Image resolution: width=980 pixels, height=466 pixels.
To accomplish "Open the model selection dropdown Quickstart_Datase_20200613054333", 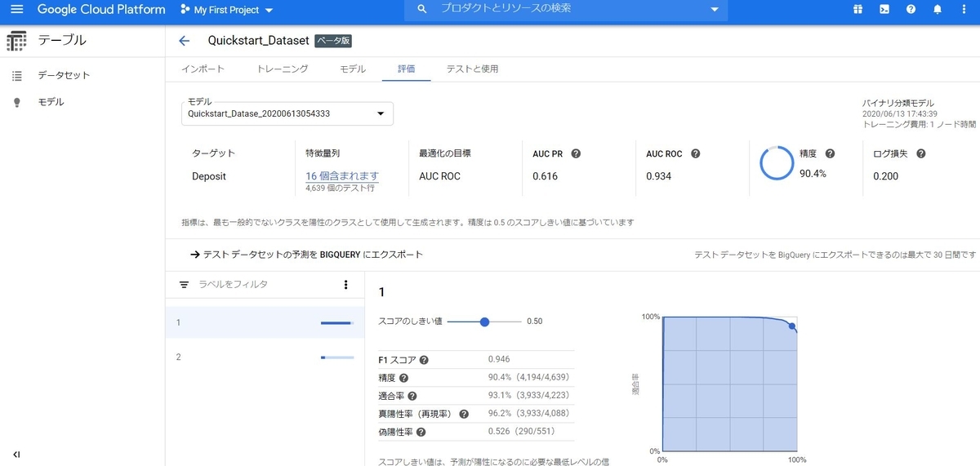I will click(287, 113).
